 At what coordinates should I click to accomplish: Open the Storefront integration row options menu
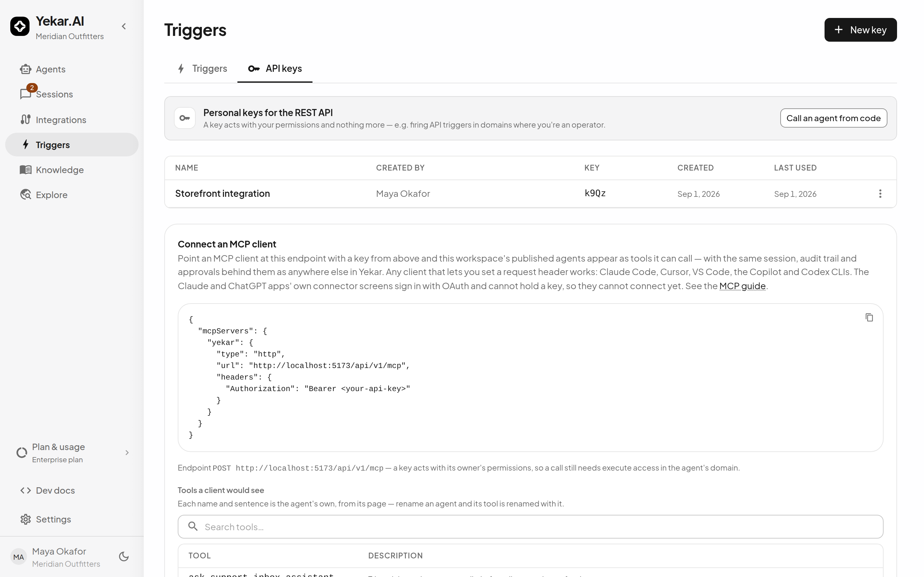tap(880, 194)
